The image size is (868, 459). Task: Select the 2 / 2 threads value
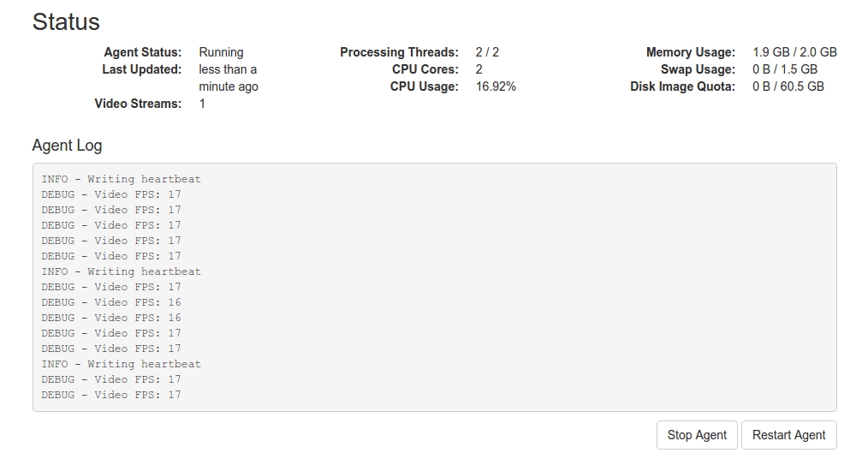click(487, 52)
